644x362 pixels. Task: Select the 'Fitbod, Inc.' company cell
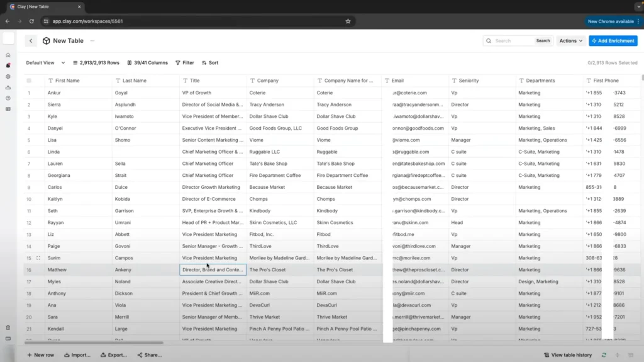click(280, 234)
